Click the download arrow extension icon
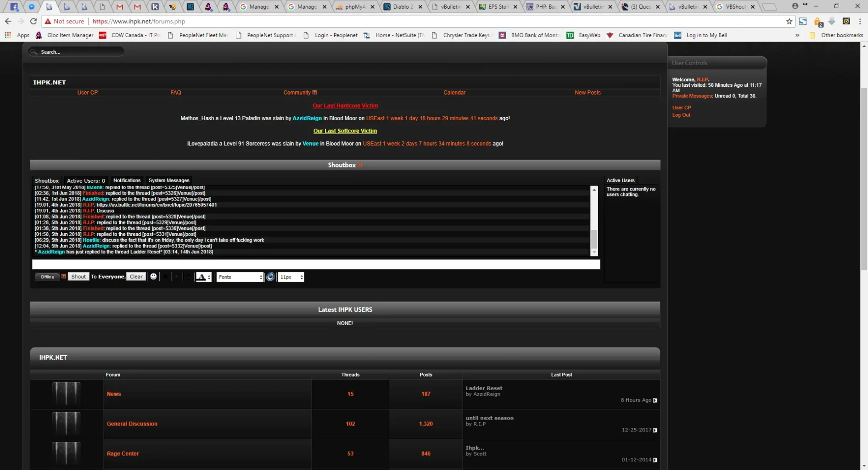This screenshot has height=470, width=868. click(x=832, y=21)
